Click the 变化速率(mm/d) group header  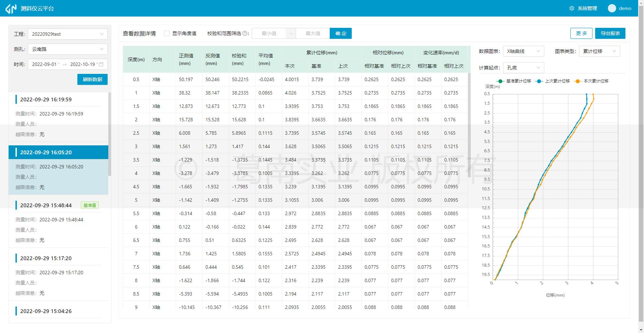click(441, 53)
